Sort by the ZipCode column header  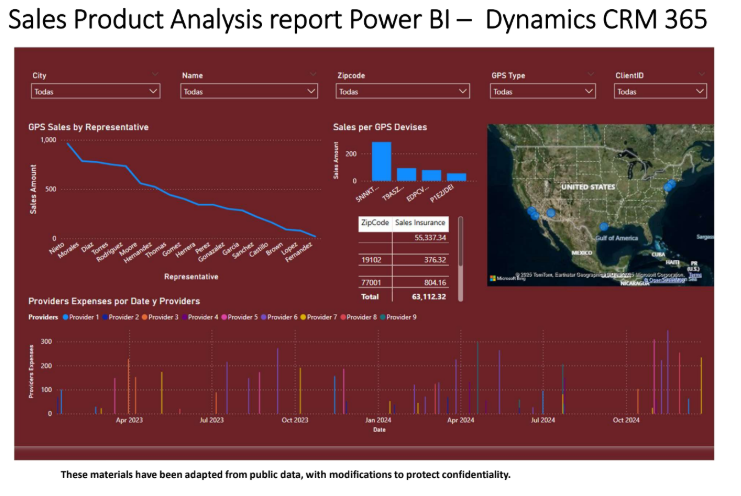pyautogui.click(x=374, y=223)
